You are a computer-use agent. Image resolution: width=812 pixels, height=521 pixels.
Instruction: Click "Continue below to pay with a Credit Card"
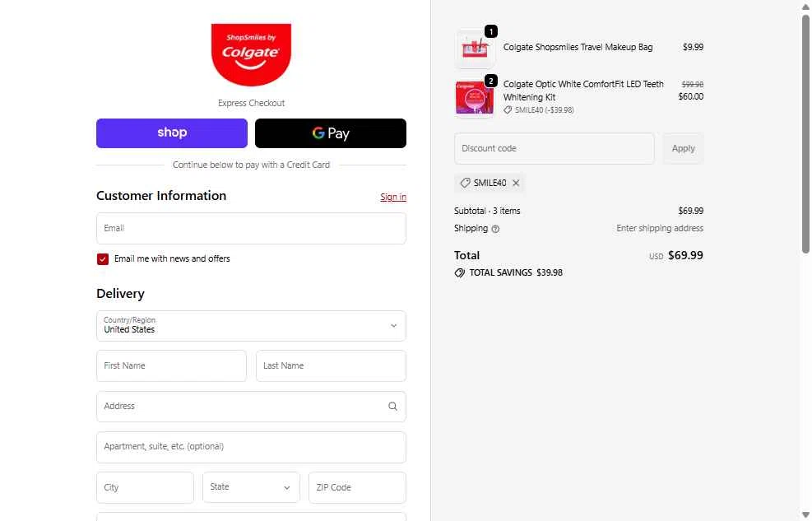[x=251, y=165]
